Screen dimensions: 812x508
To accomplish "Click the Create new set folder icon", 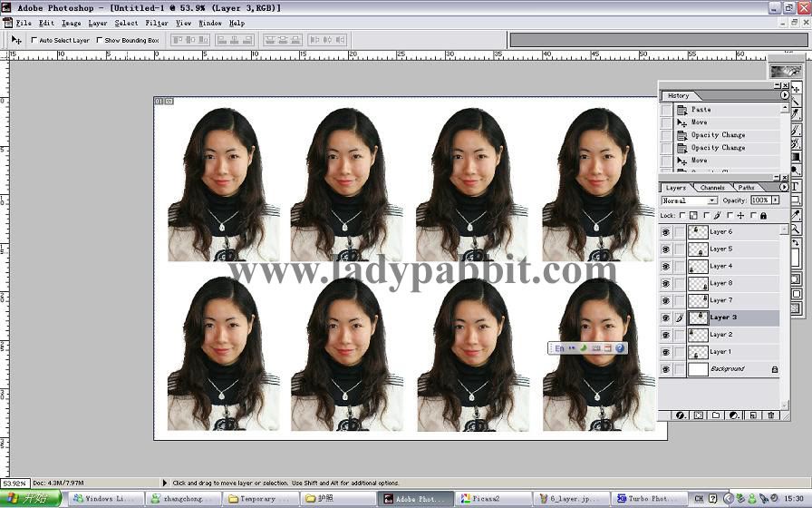I will pos(716,415).
